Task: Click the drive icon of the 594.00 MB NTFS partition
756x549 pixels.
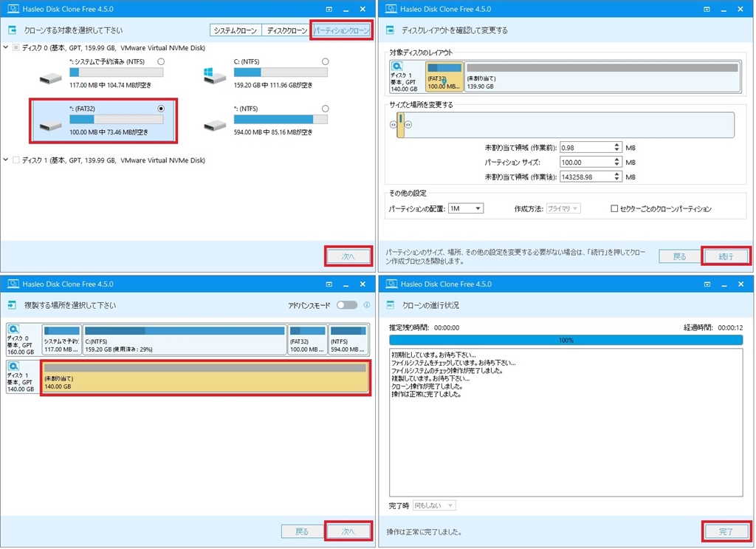Action: [x=215, y=126]
